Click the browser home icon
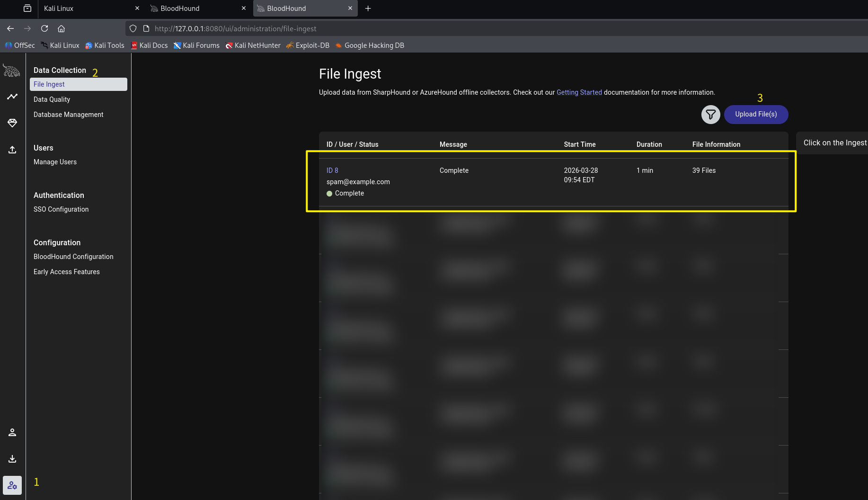Viewport: 868px width, 500px height. pyautogui.click(x=61, y=28)
